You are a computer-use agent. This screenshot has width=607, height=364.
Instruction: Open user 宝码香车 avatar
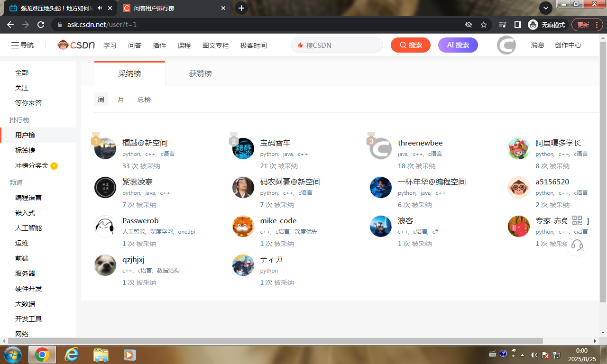243,148
